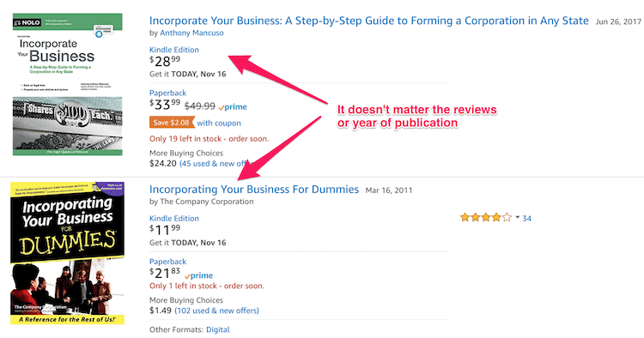View 102 used & new offers
The height and width of the screenshot is (338, 644).
coord(217,311)
